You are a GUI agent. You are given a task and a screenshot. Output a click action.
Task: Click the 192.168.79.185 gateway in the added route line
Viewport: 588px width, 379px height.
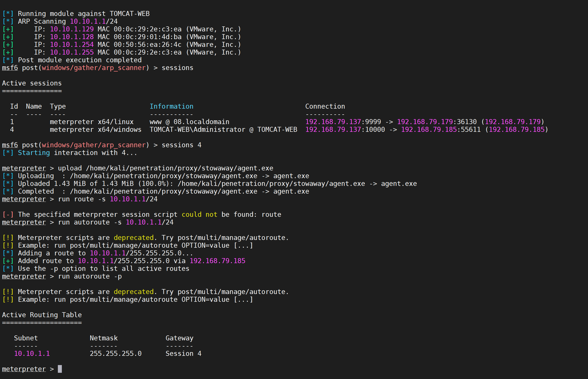coord(217,261)
